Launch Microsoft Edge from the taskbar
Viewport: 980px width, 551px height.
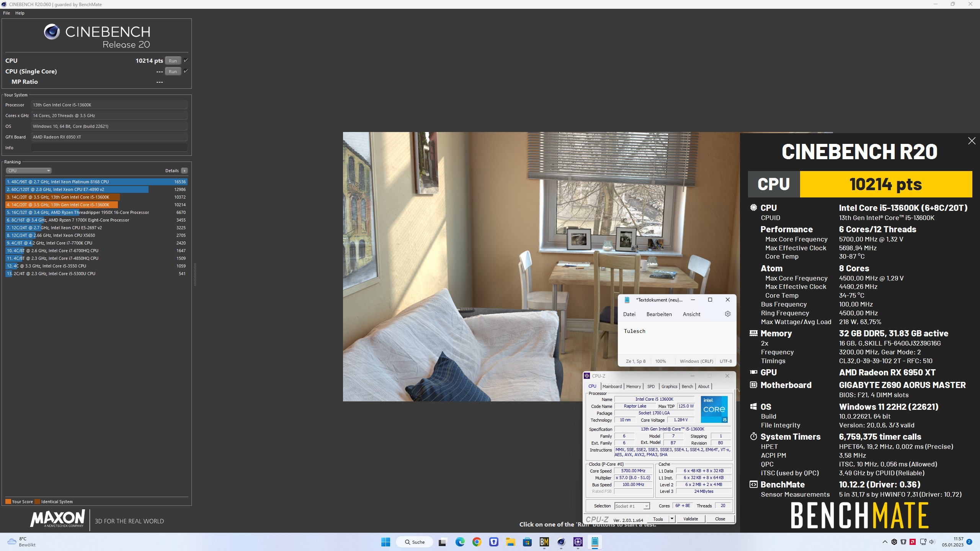click(x=460, y=542)
